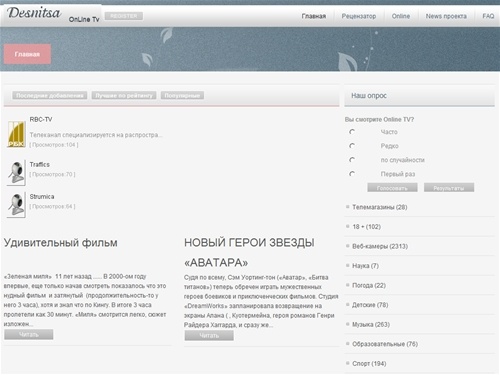Open the 'Погода (22)' category
This screenshot has height=375, width=500.
coord(369,285)
